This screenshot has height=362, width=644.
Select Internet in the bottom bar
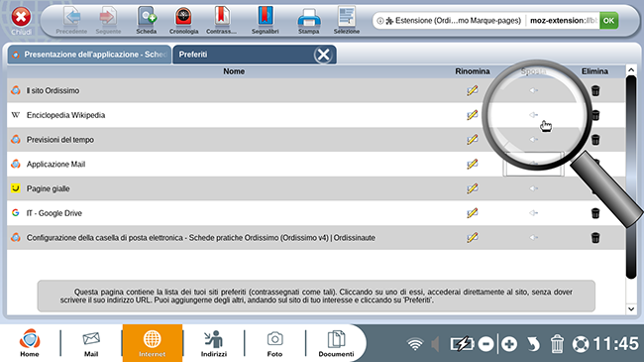click(x=152, y=343)
